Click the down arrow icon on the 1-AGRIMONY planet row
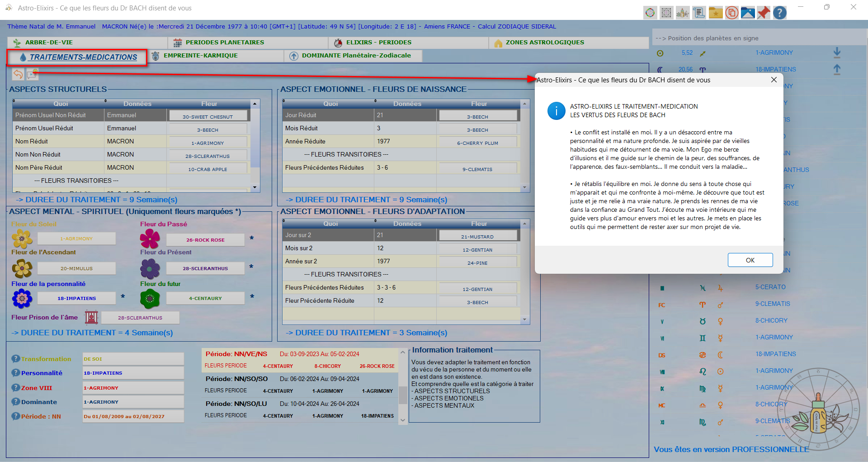Image resolution: width=868 pixels, height=462 pixels. pos(837,52)
